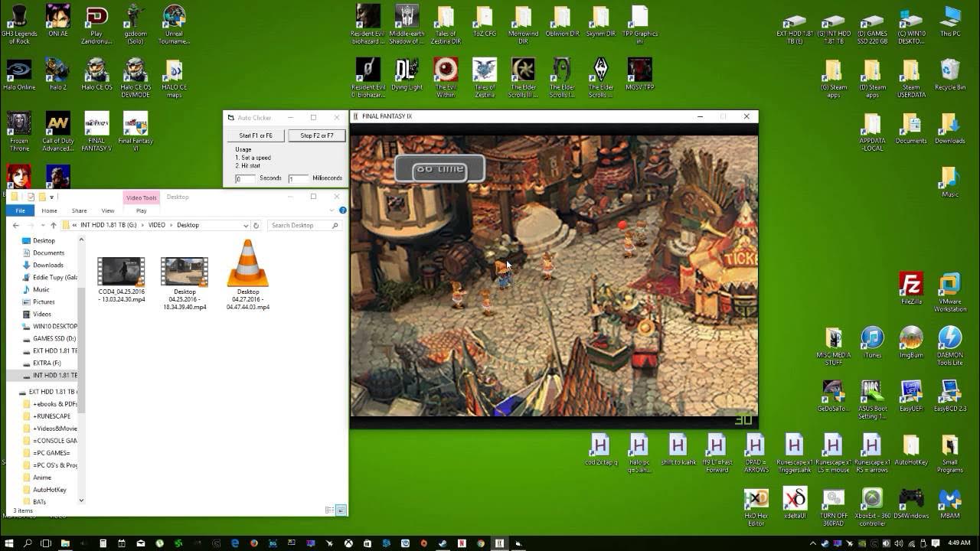
Task: Open Explorer quick access toolbar dropdown
Action: coord(52,197)
